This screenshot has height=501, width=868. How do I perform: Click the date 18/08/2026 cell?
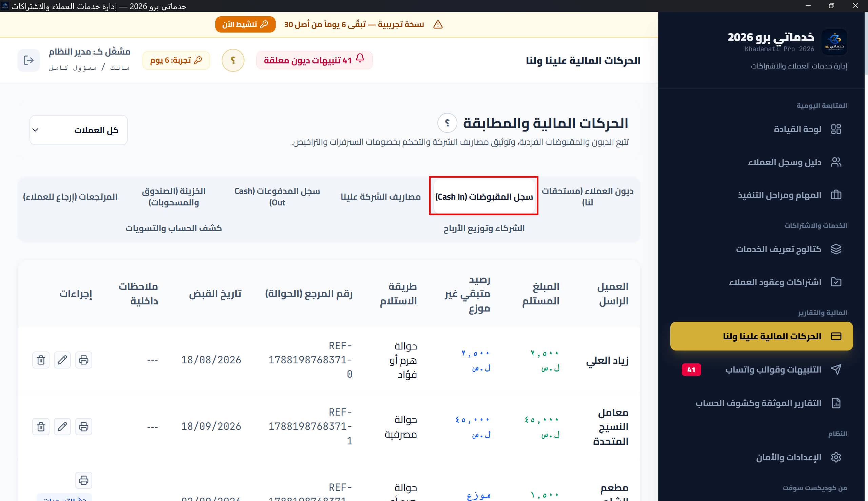(x=211, y=360)
